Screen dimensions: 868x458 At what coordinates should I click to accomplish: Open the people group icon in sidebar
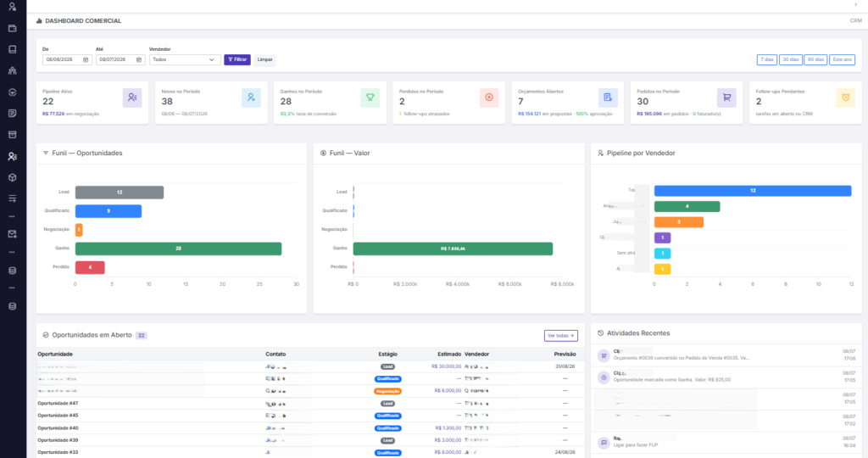pyautogui.click(x=12, y=71)
